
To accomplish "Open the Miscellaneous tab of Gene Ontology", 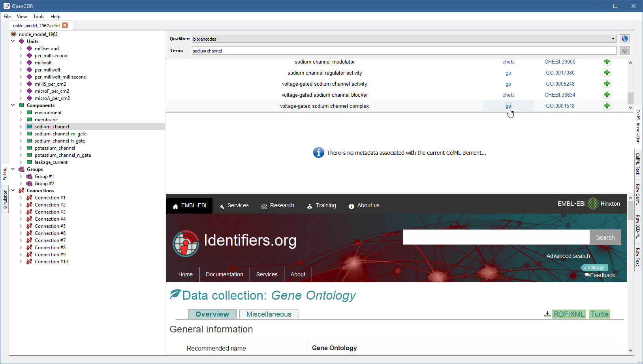I will click(269, 314).
